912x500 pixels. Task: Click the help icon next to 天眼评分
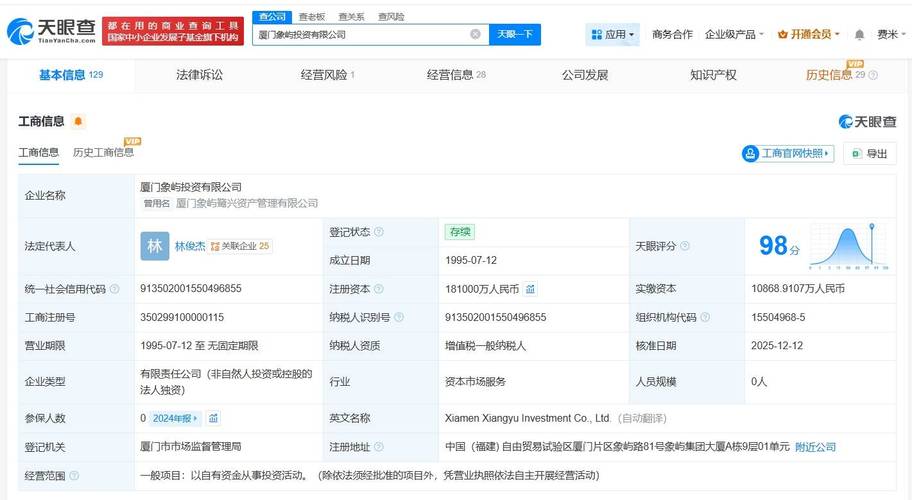[684, 246]
